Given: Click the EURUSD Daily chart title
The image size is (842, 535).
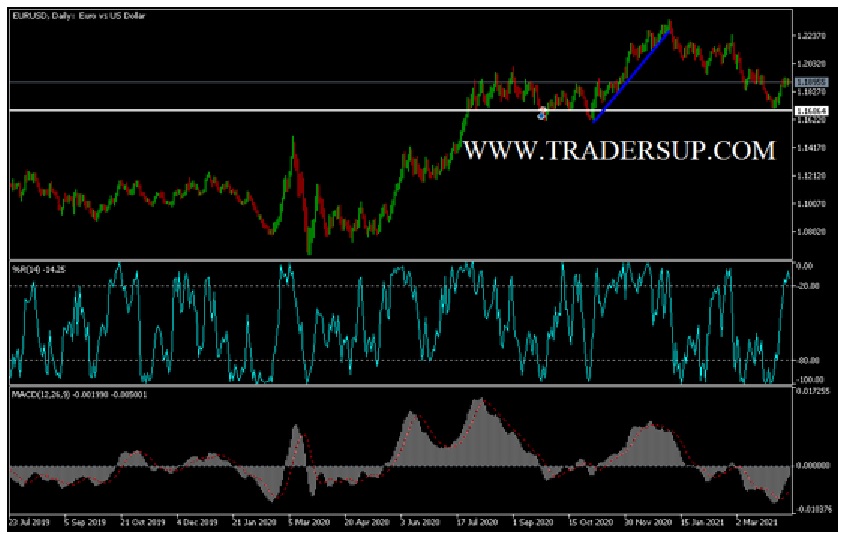Looking at the screenshot, I should tap(78, 16).
